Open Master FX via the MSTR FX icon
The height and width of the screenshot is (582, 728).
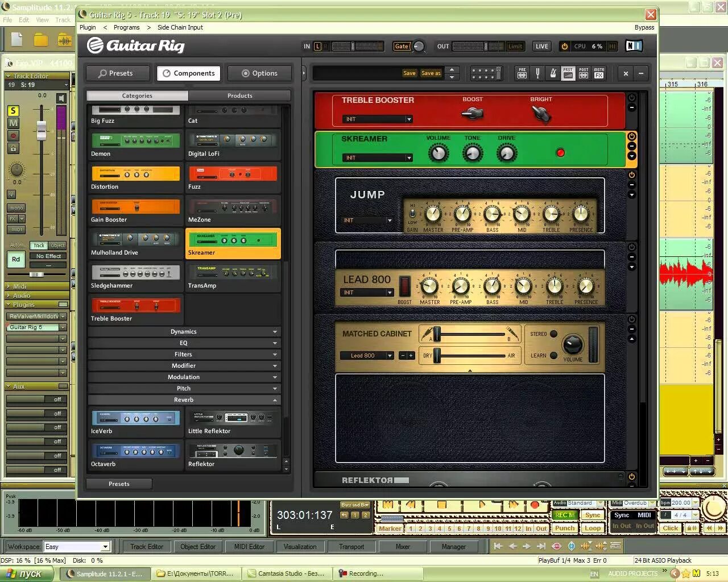tap(598, 73)
